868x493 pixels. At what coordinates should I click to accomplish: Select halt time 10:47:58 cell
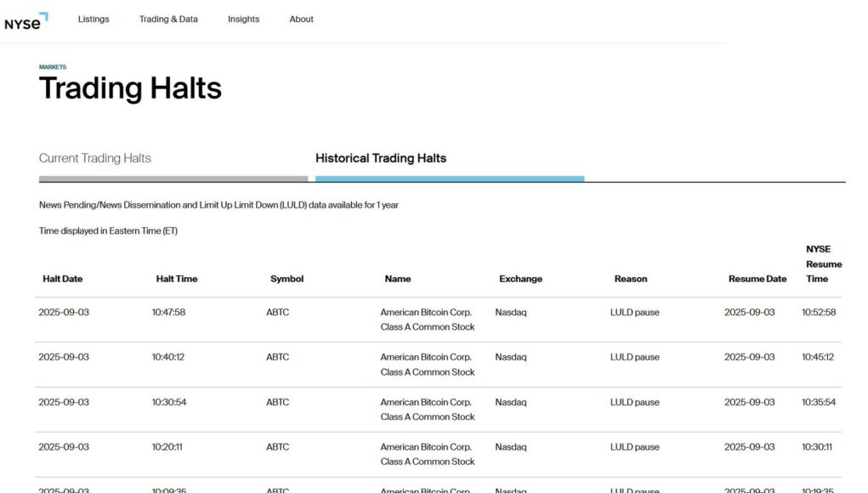tap(169, 312)
